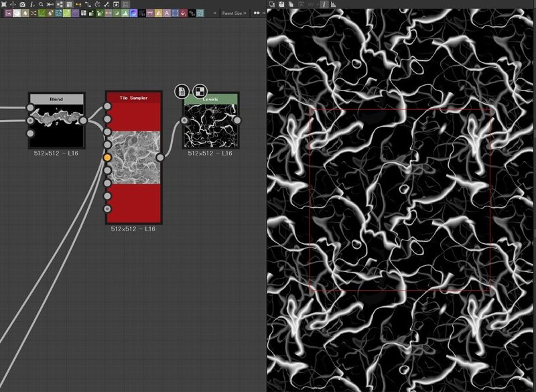Open the Parent Size dropdown

234,13
